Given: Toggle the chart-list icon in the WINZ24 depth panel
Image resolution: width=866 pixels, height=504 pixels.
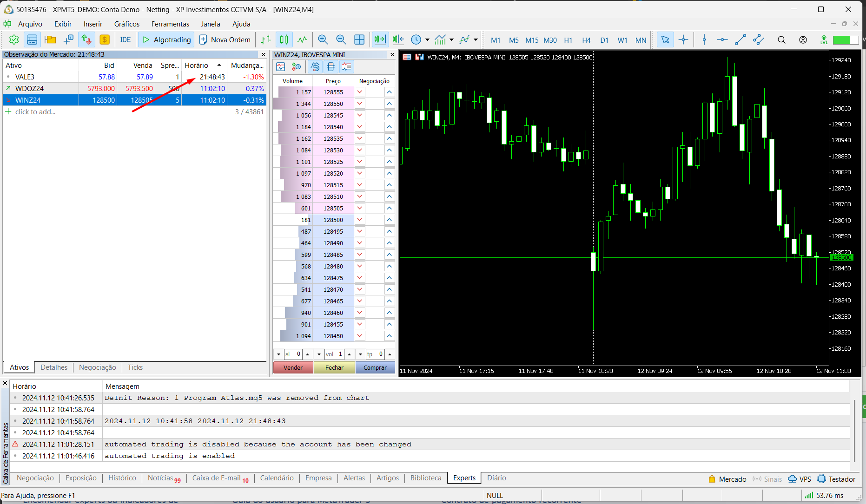Looking at the screenshot, I should (346, 67).
